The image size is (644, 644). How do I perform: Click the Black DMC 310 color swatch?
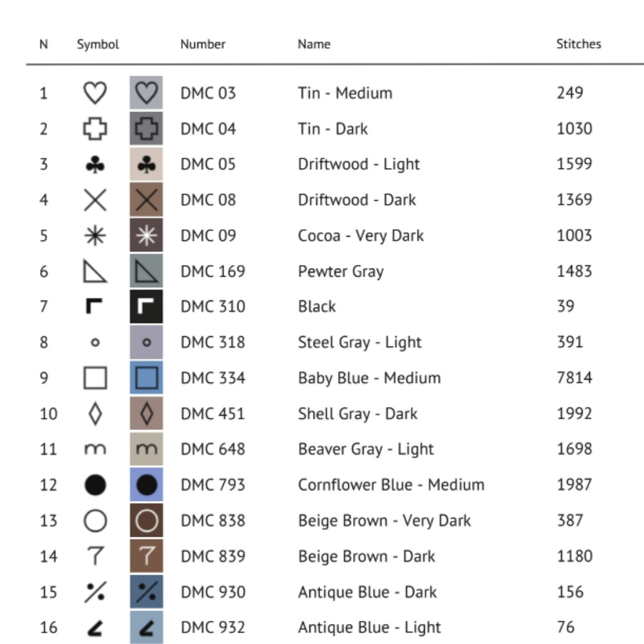(146, 307)
